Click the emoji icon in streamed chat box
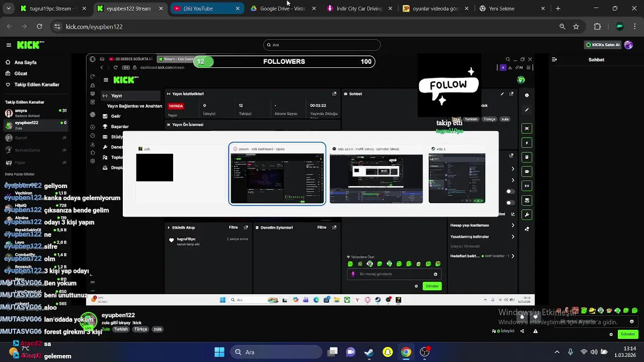Screen dimensions: 644x362 435,274
